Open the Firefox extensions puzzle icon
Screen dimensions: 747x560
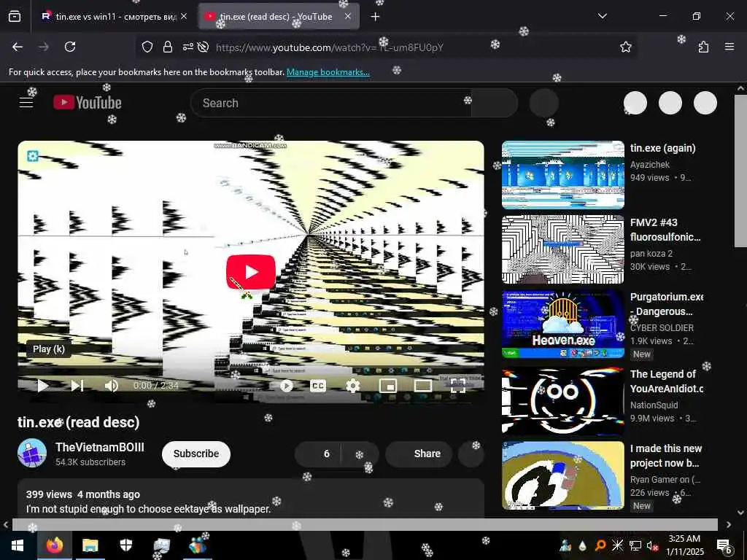point(703,47)
